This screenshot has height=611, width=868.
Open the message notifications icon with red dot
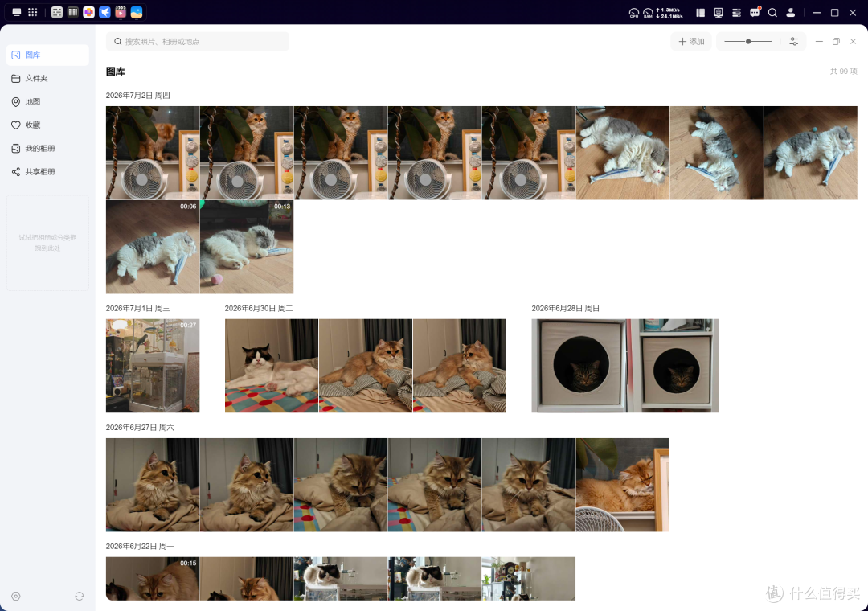click(x=755, y=12)
